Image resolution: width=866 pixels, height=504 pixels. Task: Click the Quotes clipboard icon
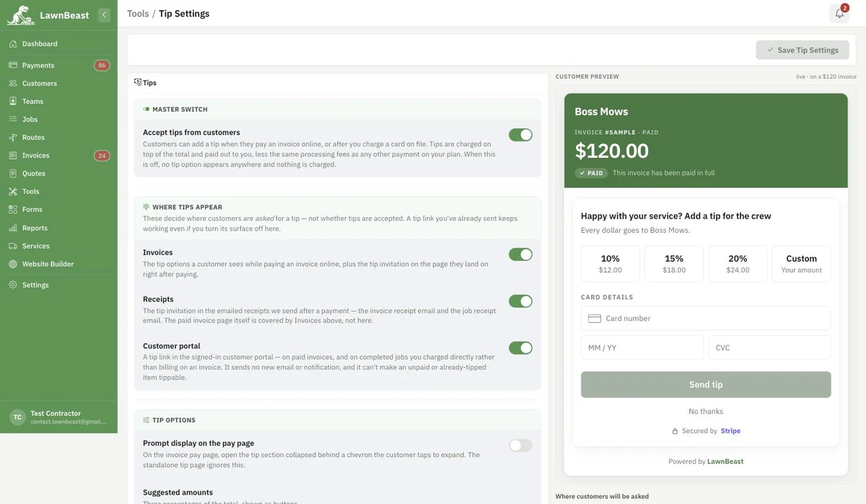pyautogui.click(x=13, y=174)
